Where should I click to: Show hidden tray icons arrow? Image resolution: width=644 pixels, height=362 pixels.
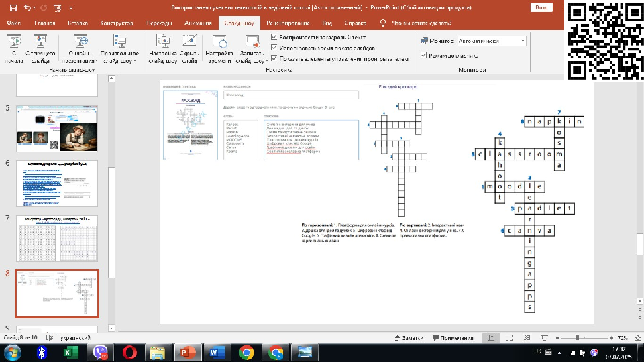tap(559, 353)
